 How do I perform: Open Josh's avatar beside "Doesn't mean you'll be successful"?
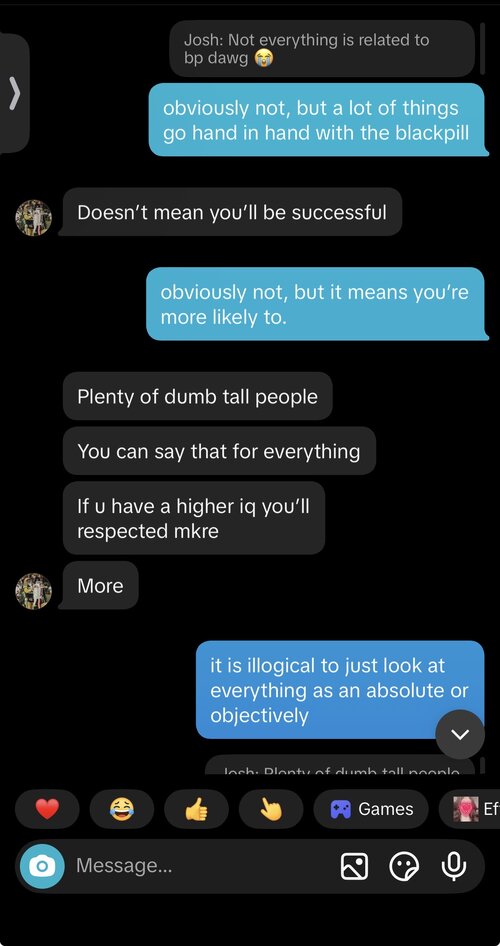[33, 218]
